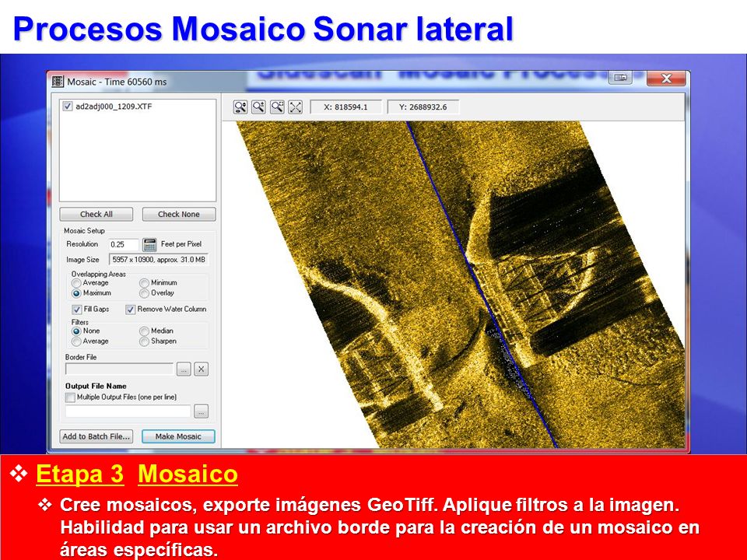Select the zoom window rectangle tool
Screen dimensions: 747x560
pos(277,107)
